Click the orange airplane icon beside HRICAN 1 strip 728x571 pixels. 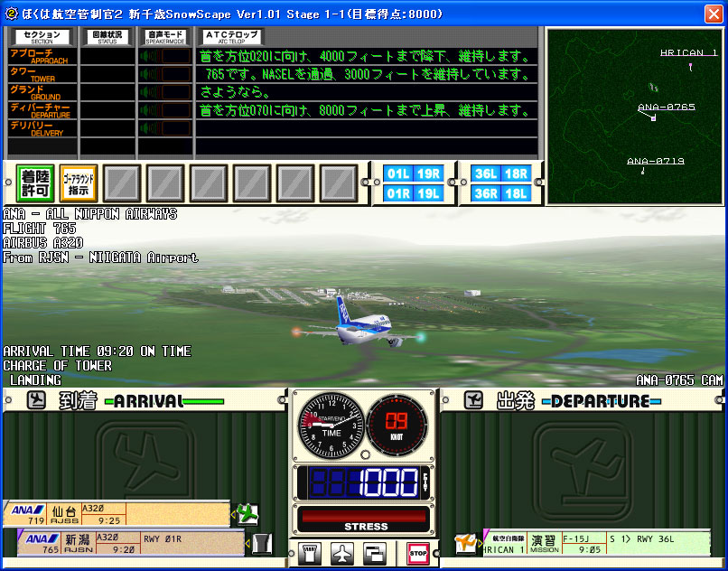[465, 543]
